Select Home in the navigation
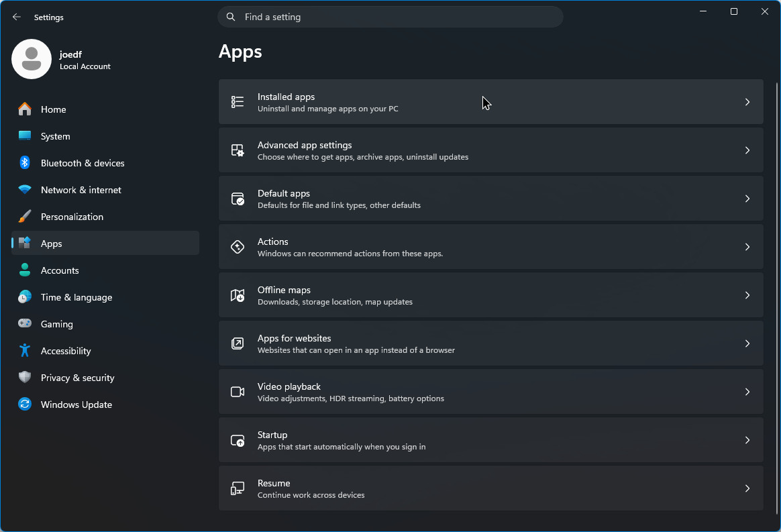The width and height of the screenshot is (781, 532). tap(105, 109)
